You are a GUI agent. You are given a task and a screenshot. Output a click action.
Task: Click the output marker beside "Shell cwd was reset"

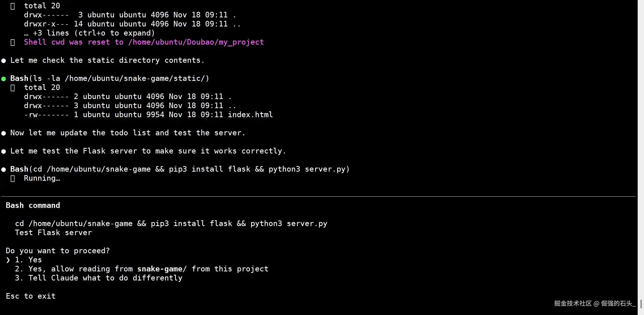pos(13,42)
